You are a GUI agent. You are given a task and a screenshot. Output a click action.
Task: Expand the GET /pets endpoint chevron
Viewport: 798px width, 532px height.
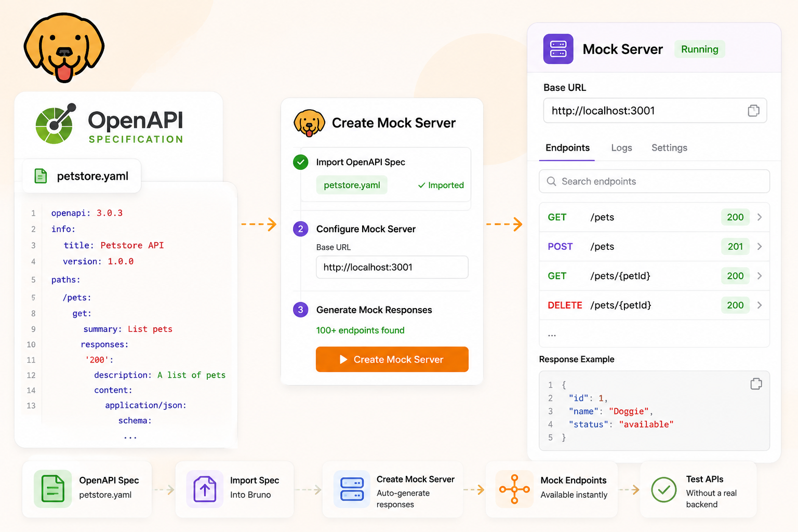760,217
